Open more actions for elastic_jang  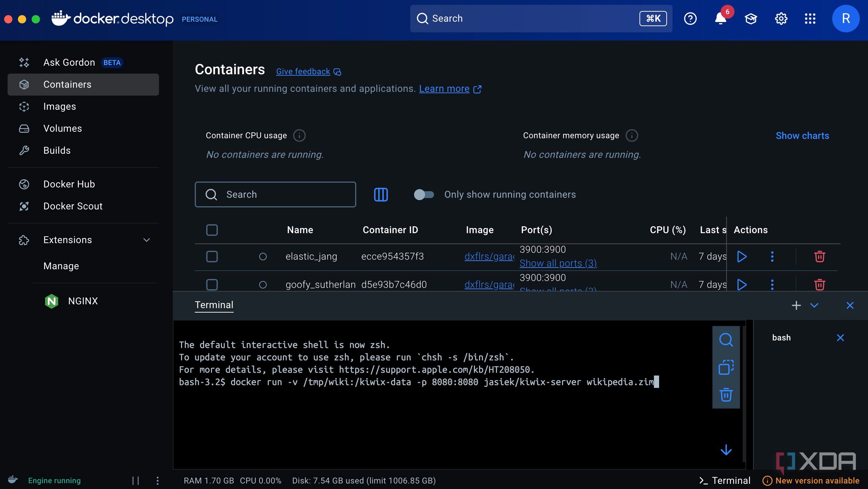(772, 257)
